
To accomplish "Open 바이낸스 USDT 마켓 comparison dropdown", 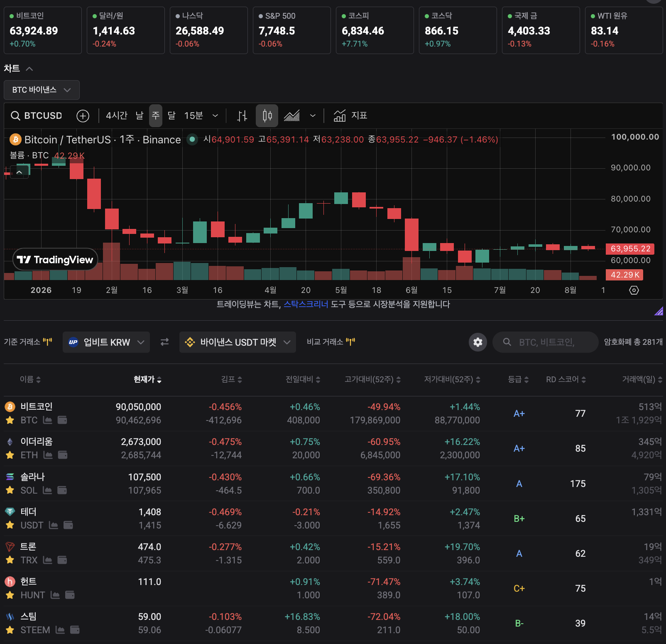I will tap(238, 342).
